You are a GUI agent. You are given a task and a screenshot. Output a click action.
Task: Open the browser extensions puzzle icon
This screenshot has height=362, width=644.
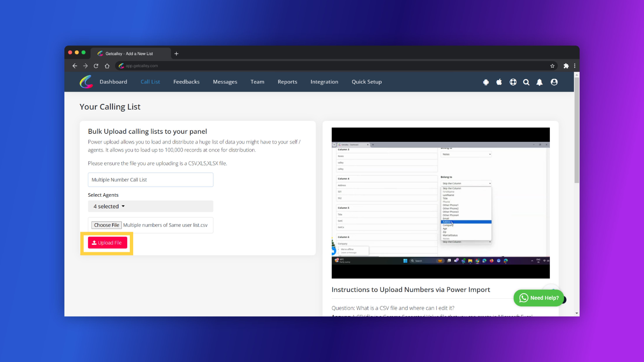pyautogui.click(x=566, y=66)
